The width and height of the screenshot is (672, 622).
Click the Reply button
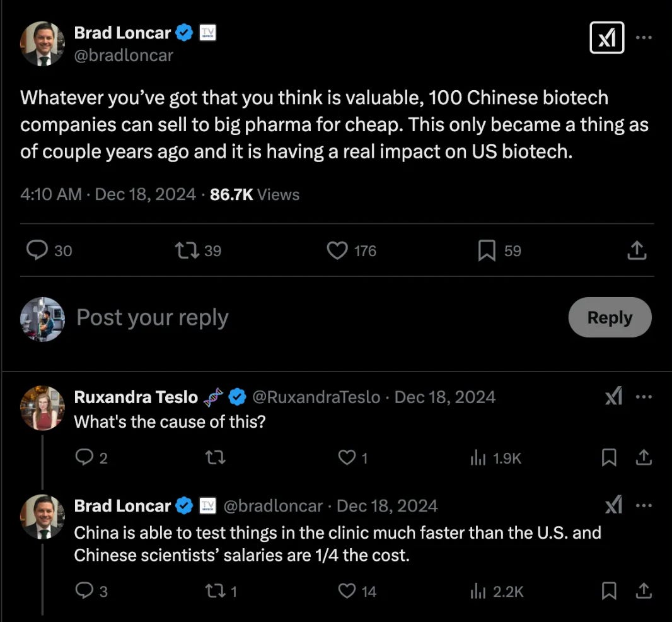click(609, 317)
